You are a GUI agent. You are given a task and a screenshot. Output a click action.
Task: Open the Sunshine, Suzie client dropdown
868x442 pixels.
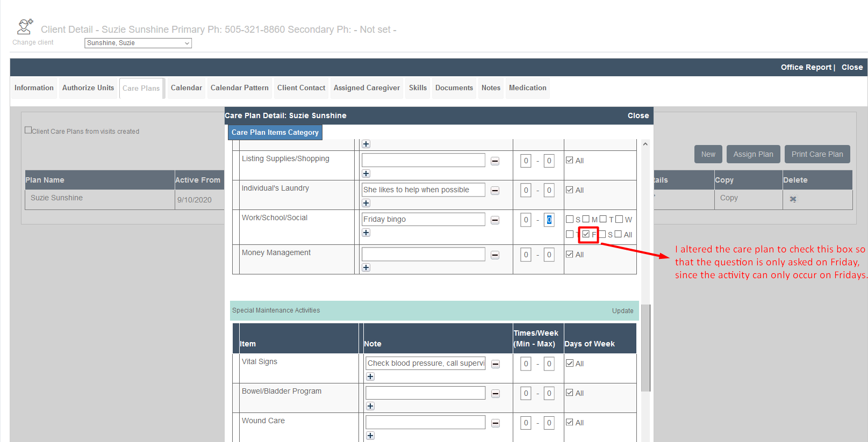[138, 43]
